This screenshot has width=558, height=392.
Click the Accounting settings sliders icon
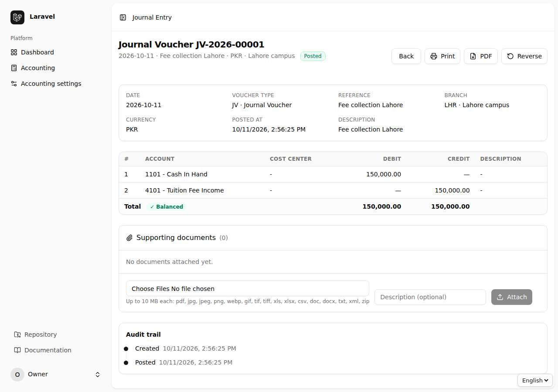pos(14,84)
